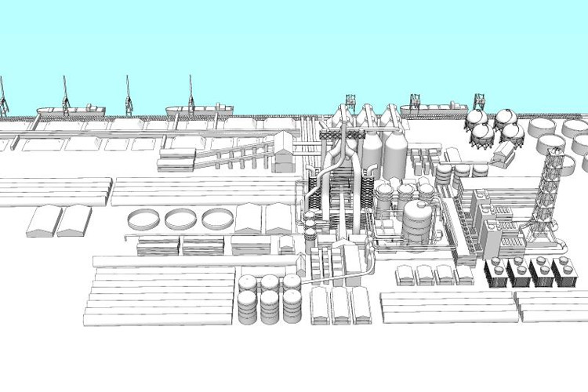Select the group of six stacked drums

click(270, 299)
